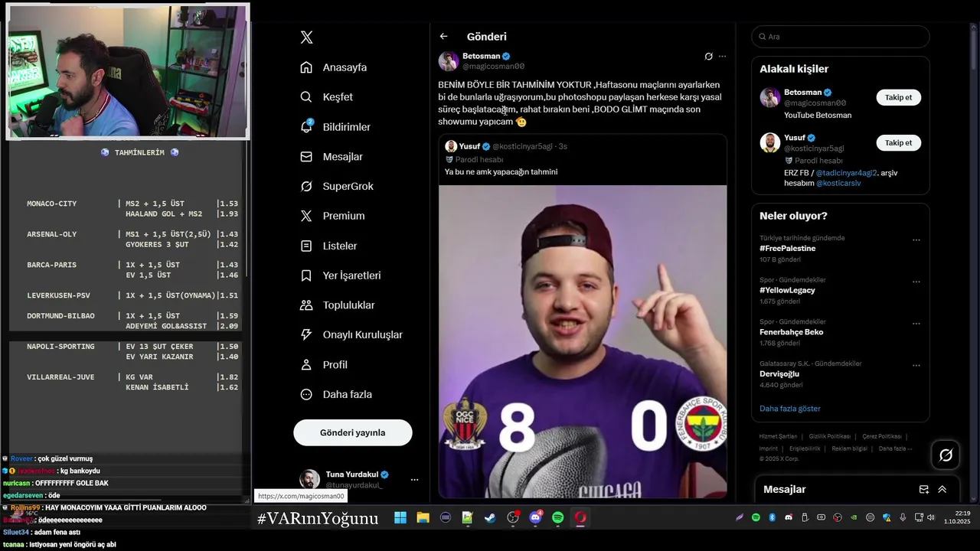Click the Topluluklar communities icon
Screen dimensions: 980x551
[306, 305]
